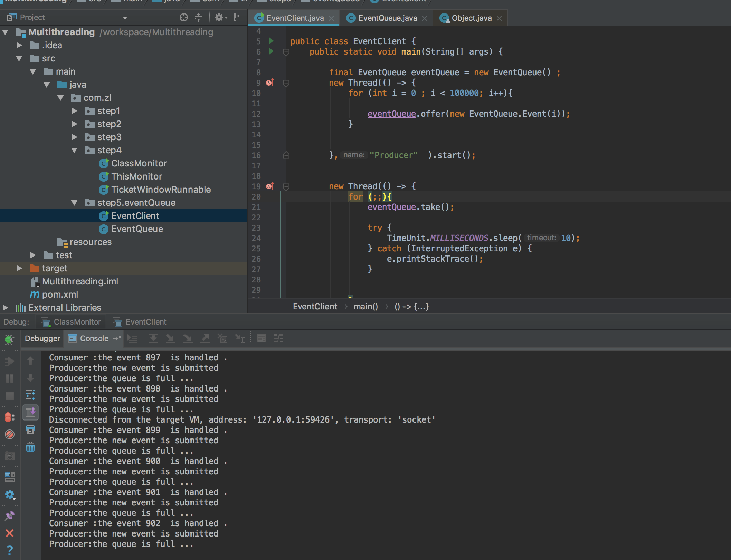Click the console print icon

30,429
